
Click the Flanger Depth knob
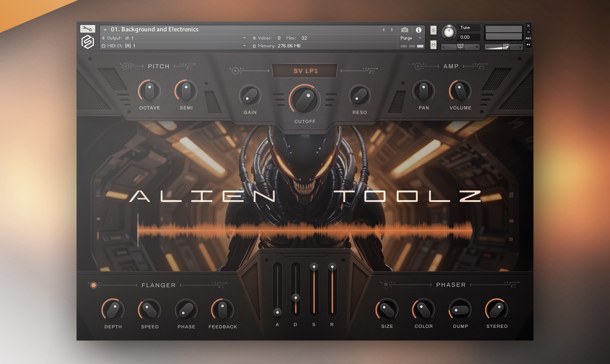[x=113, y=310]
